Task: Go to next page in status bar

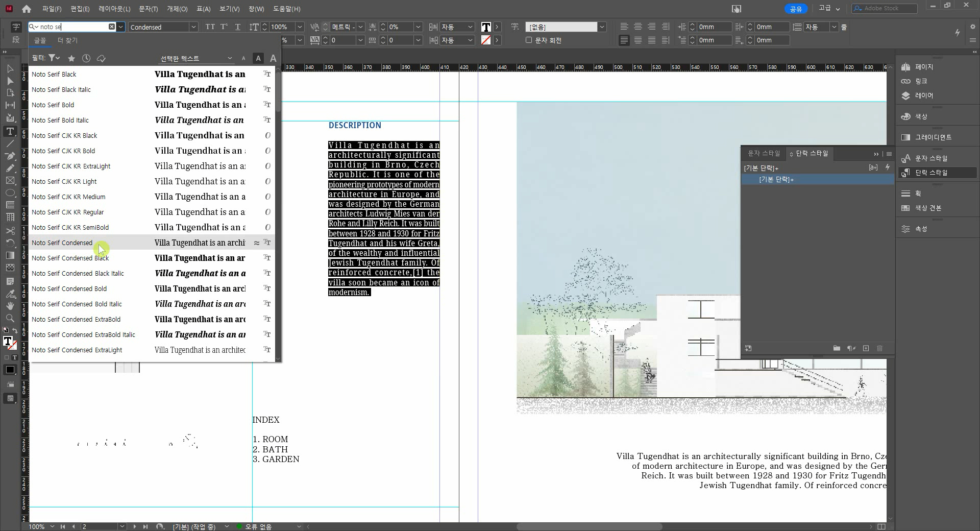Action: 135,526
